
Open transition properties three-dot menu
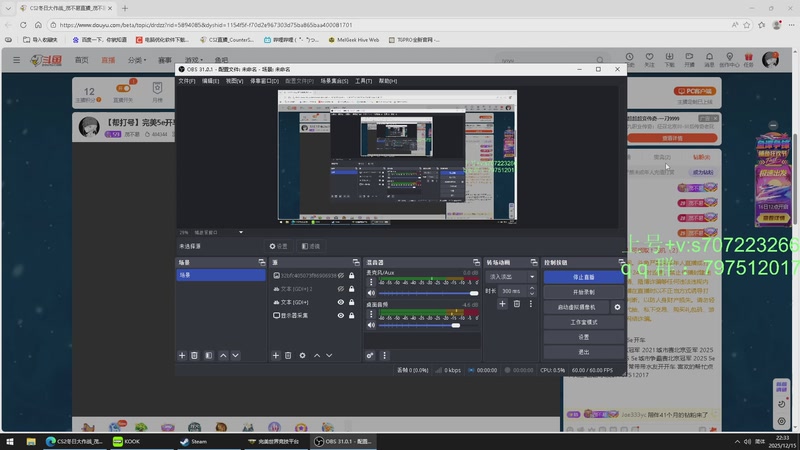[531, 304]
